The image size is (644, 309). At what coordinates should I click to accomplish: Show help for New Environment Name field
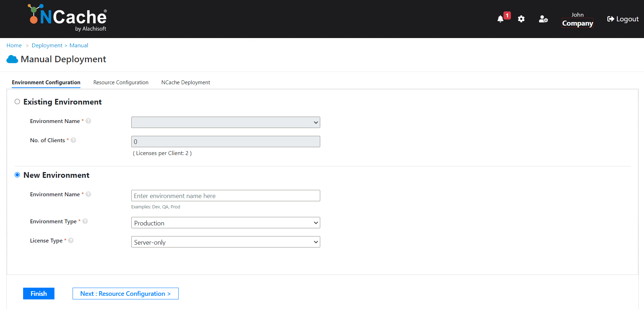click(88, 194)
